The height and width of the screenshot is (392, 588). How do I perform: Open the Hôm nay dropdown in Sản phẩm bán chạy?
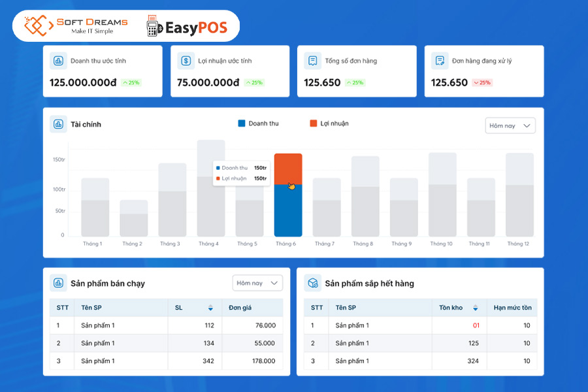[x=257, y=282]
